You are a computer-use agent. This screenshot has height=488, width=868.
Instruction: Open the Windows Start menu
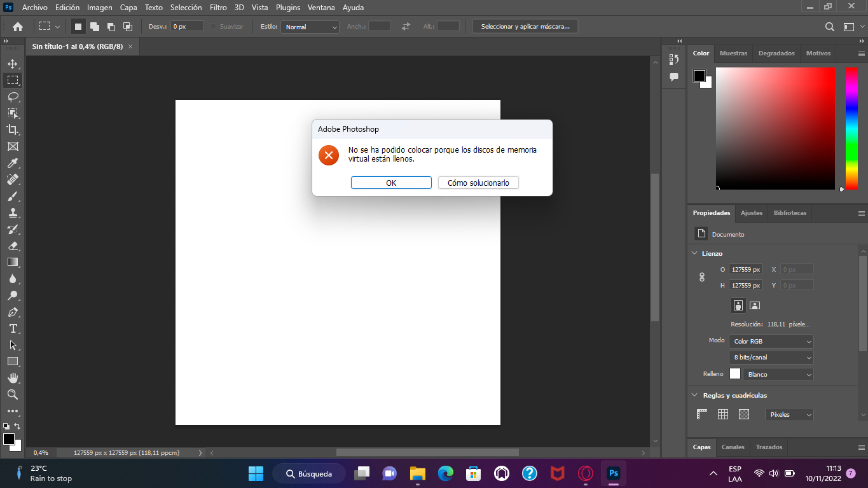(x=256, y=473)
